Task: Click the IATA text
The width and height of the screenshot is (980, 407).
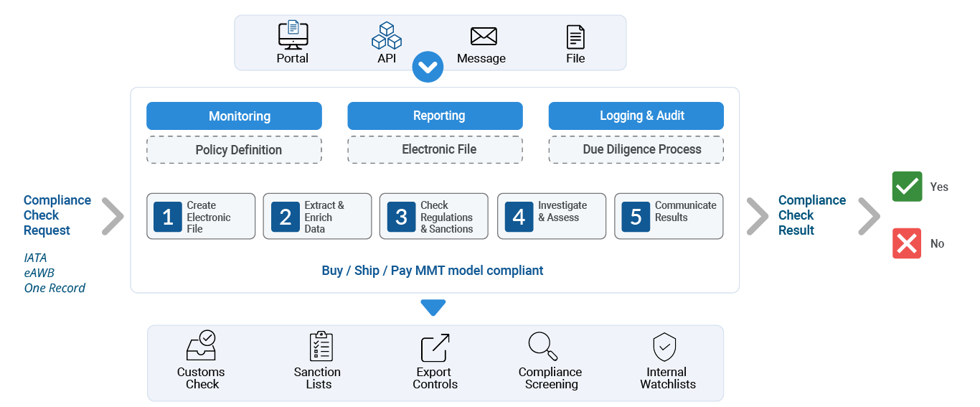Action: pyautogui.click(x=36, y=258)
